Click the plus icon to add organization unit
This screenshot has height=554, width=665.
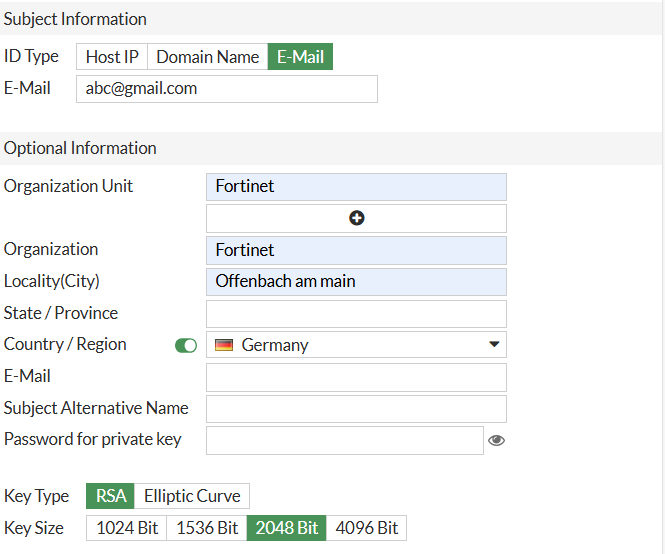pos(356,218)
